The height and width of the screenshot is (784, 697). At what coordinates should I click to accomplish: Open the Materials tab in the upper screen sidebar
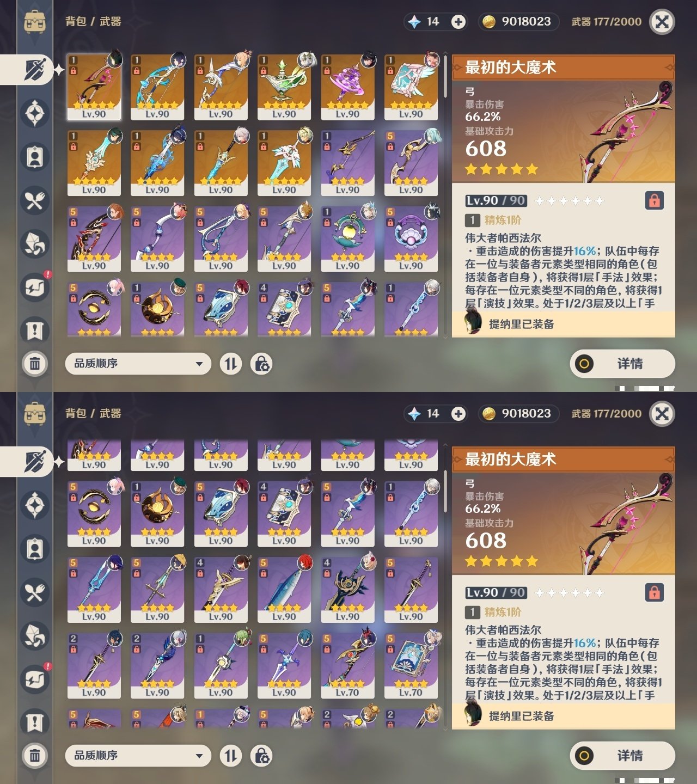pos(35,244)
